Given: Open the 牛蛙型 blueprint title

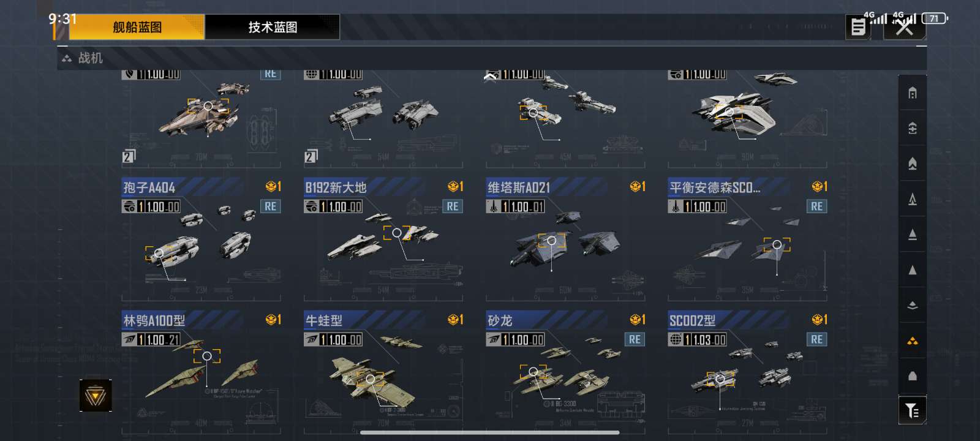Looking at the screenshot, I should (324, 320).
